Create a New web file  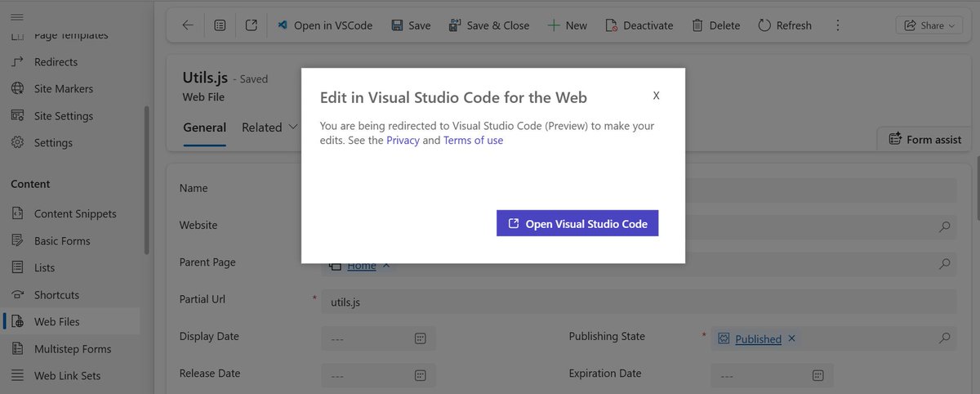567,25
